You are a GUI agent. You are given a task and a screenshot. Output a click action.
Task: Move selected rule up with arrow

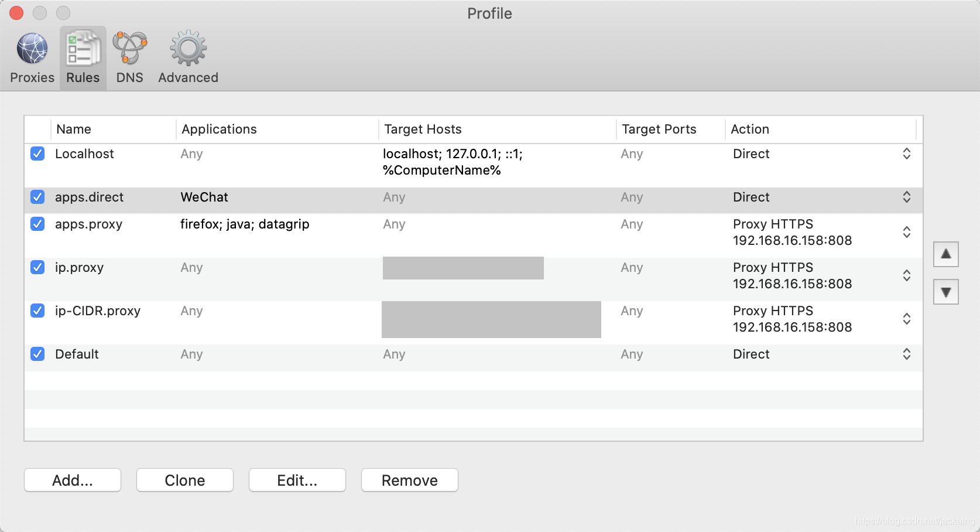(945, 254)
